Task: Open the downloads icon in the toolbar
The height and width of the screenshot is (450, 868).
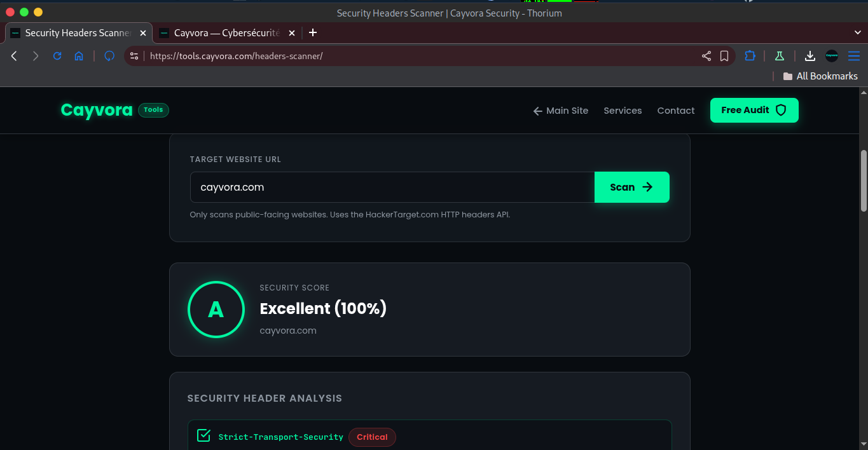Action: (810, 56)
